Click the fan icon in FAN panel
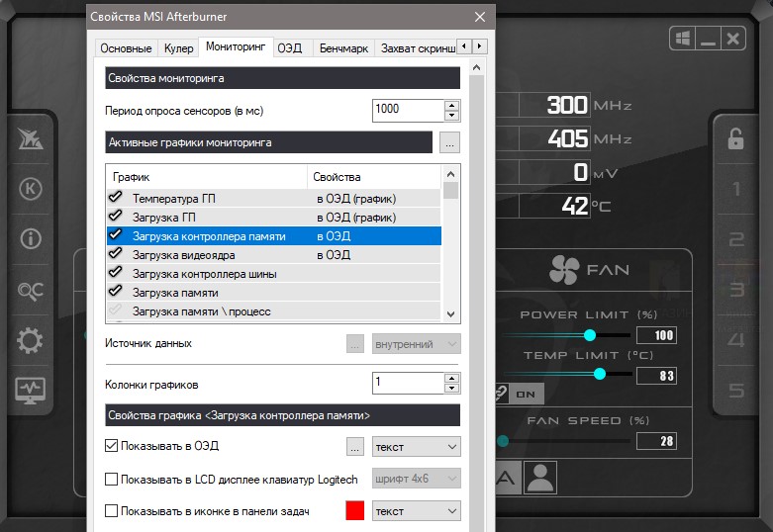The height and width of the screenshot is (532, 773). point(564,269)
